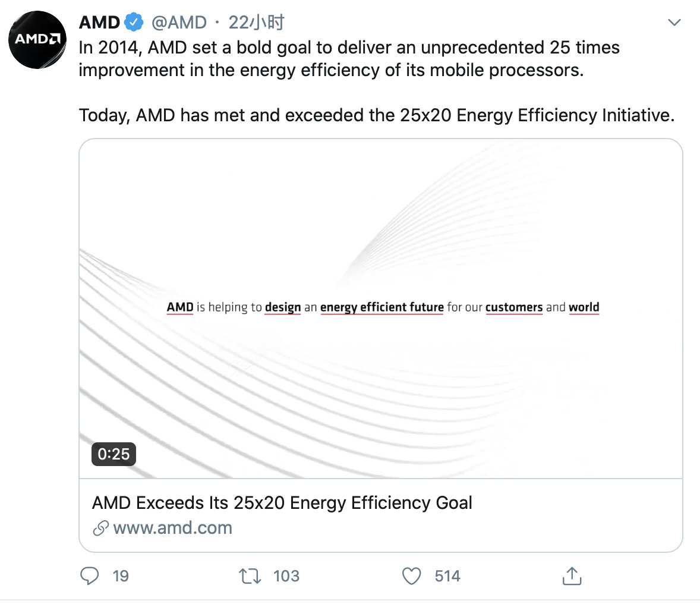The image size is (700, 604).
Task: Click the like heart icon
Action: pos(411,576)
